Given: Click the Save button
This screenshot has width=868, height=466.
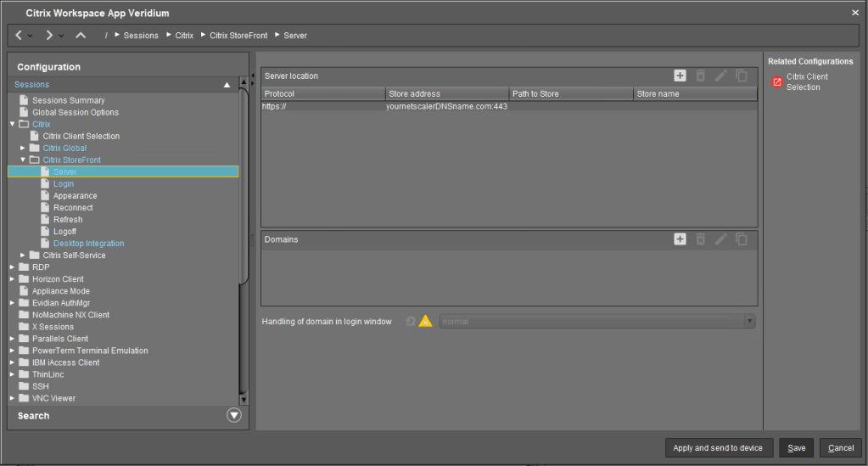Looking at the screenshot, I should [x=797, y=448].
